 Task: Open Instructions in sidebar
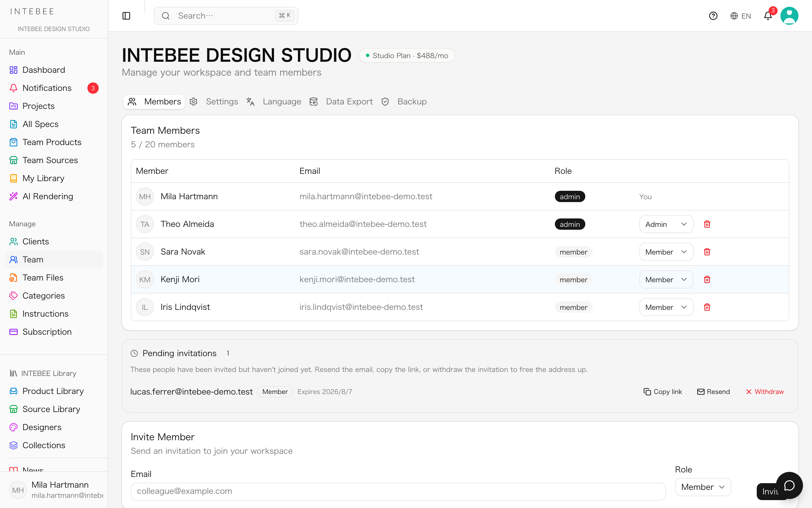point(54,314)
